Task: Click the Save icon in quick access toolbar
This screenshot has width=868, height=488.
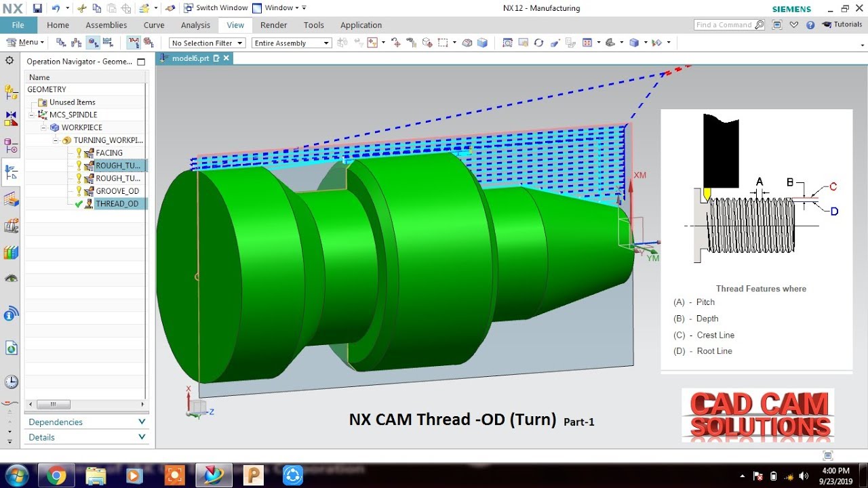Action: (37, 8)
